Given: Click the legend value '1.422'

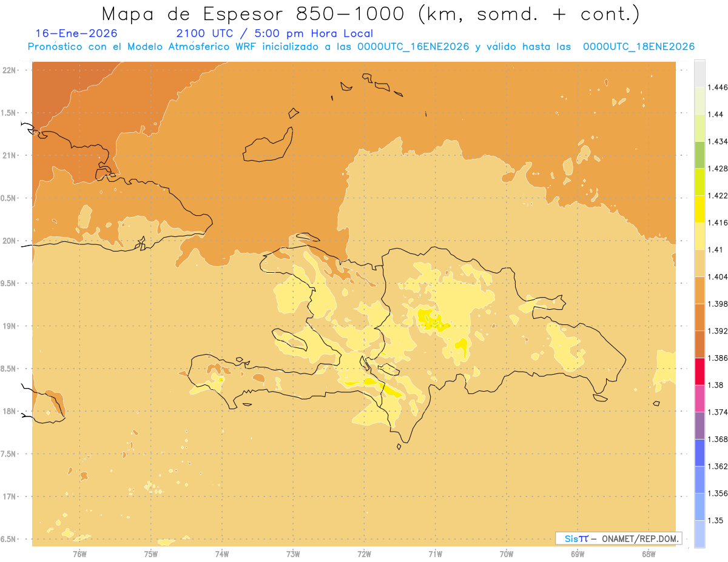Looking at the screenshot, I should pyautogui.click(x=718, y=196).
